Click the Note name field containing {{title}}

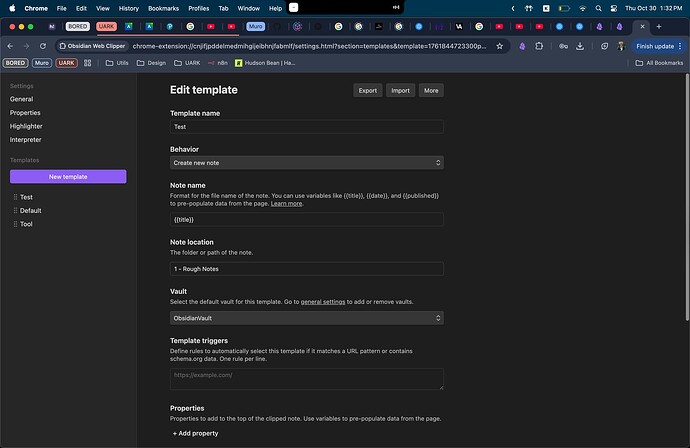(x=307, y=220)
